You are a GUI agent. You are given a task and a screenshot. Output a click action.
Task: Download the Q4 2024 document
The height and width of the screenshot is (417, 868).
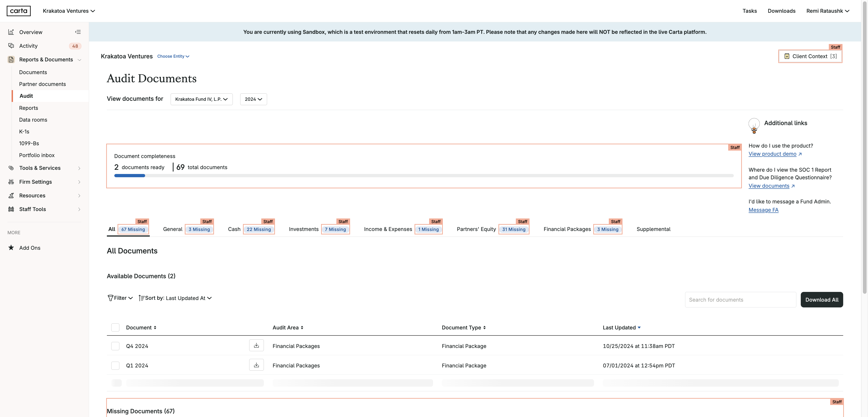tap(256, 345)
